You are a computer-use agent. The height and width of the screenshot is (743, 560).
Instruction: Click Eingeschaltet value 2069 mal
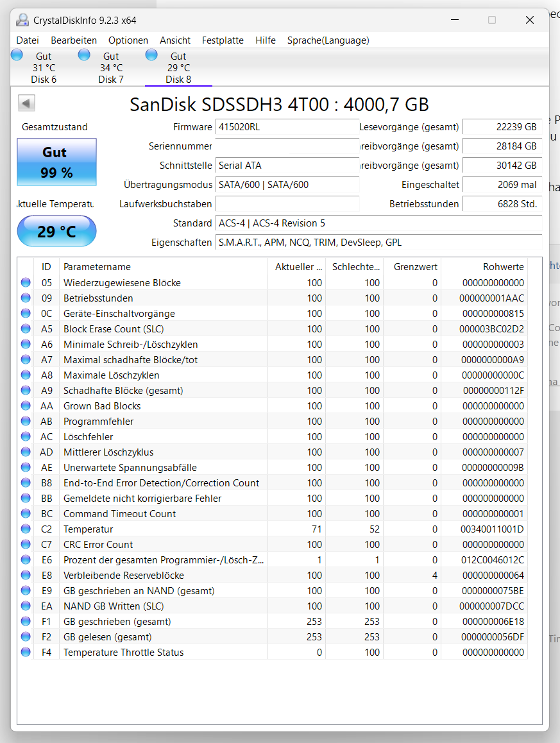click(x=502, y=185)
